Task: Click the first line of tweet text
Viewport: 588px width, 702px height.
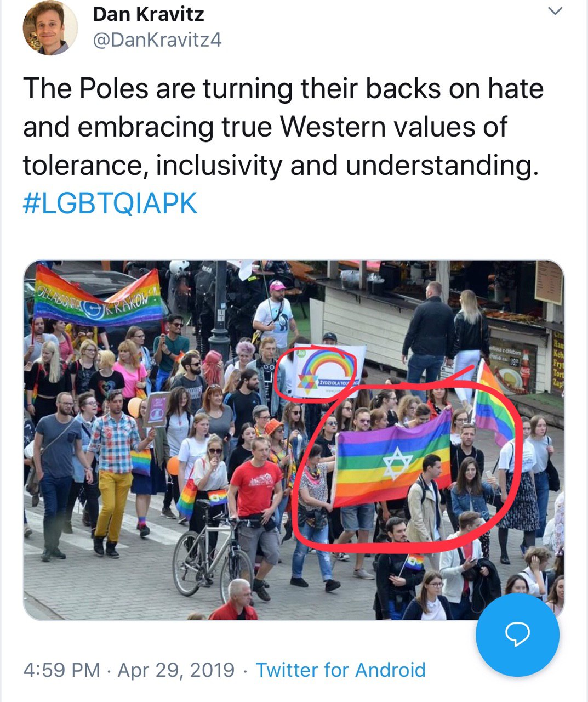Action: coord(283,89)
